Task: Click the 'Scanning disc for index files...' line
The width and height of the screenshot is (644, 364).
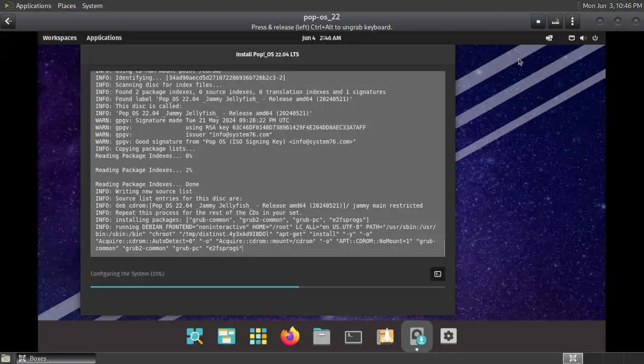Action: pyautogui.click(x=159, y=85)
